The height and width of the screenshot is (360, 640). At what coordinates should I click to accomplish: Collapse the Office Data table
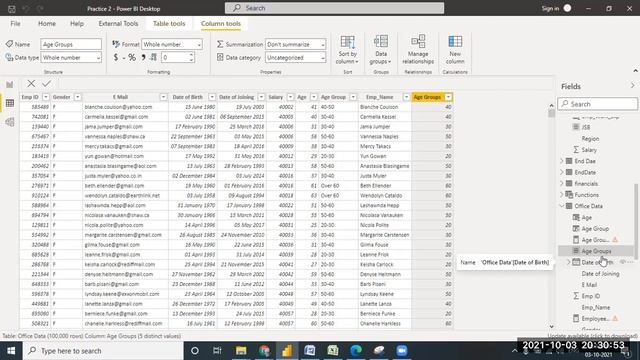(562, 206)
